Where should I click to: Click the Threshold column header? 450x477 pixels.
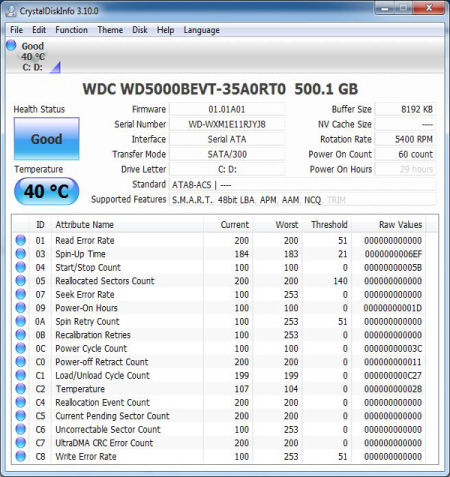pyautogui.click(x=327, y=225)
